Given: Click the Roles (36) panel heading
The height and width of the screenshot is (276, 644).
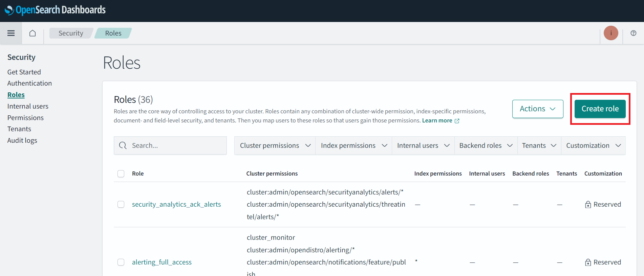Looking at the screenshot, I should pyautogui.click(x=133, y=100).
